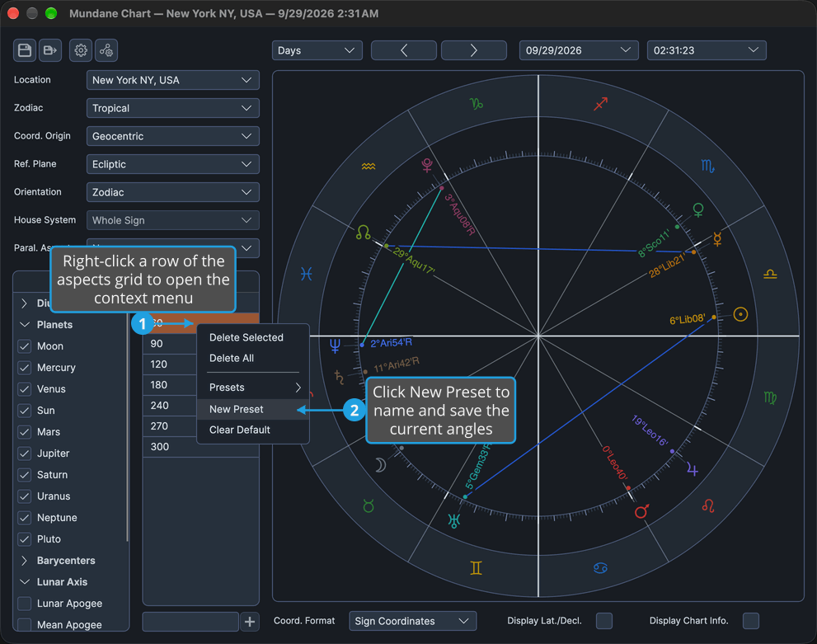Click the Sagittarius sign symbol
817x644 pixels.
(x=601, y=104)
